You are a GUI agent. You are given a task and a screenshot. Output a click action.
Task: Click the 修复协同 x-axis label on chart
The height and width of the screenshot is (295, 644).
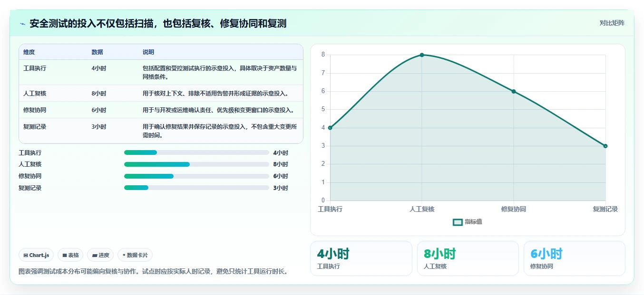[514, 209]
